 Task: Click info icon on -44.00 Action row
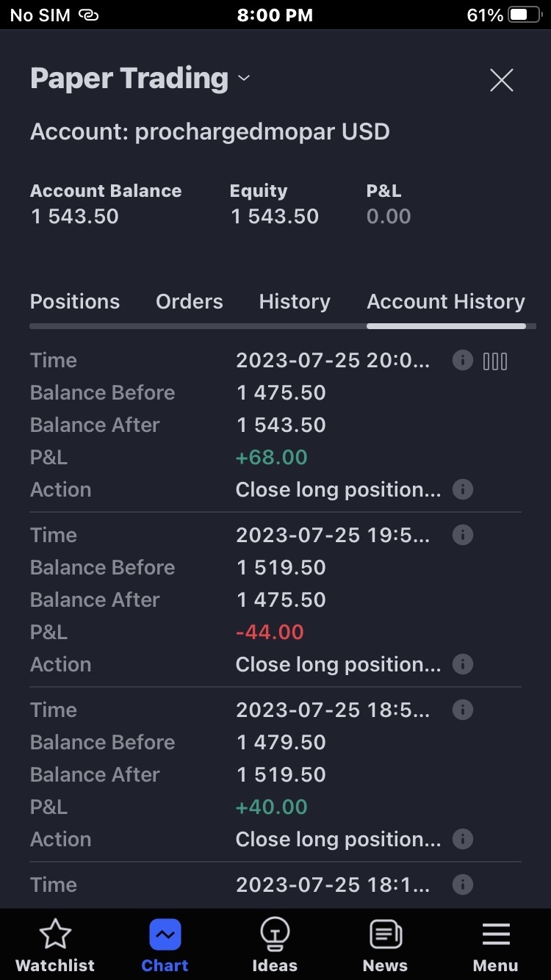click(462, 664)
